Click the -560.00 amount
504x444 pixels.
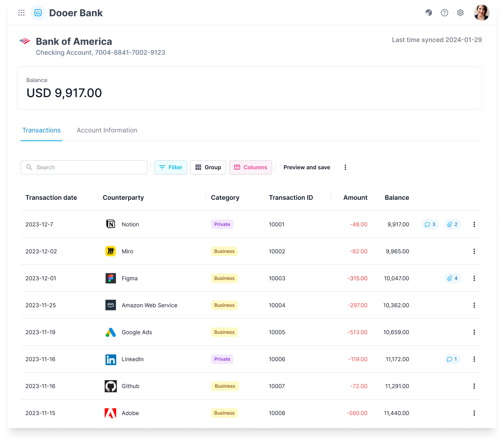coord(357,413)
